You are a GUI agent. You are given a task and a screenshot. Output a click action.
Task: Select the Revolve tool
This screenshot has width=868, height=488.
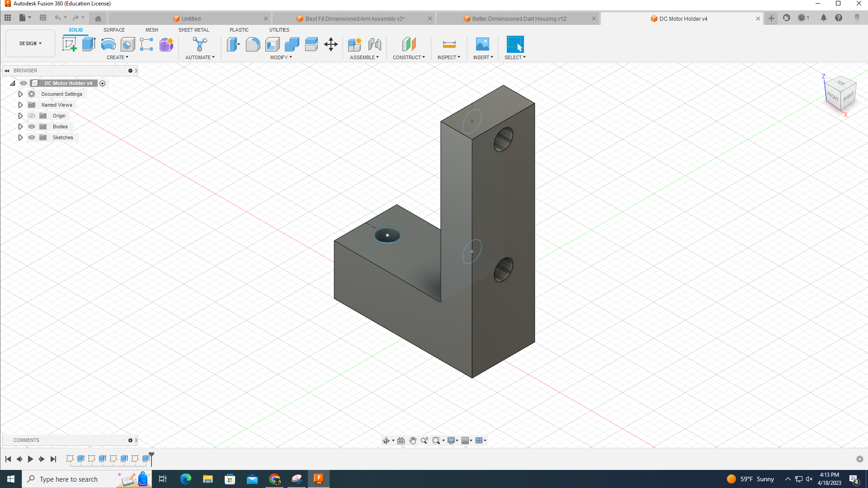click(108, 44)
